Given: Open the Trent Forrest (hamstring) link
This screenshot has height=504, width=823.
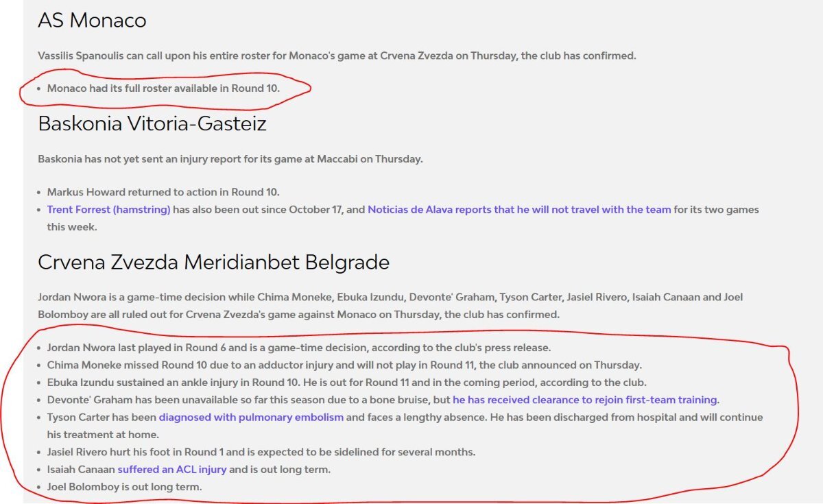Looking at the screenshot, I should 108,210.
